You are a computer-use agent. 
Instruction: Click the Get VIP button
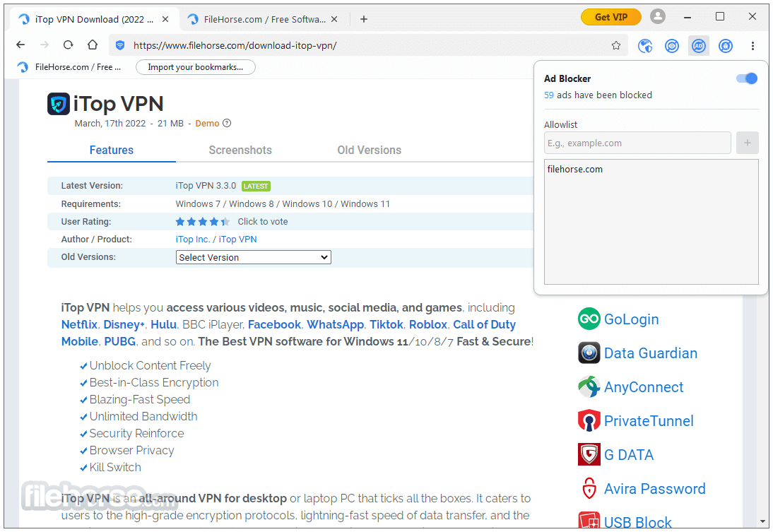click(610, 17)
